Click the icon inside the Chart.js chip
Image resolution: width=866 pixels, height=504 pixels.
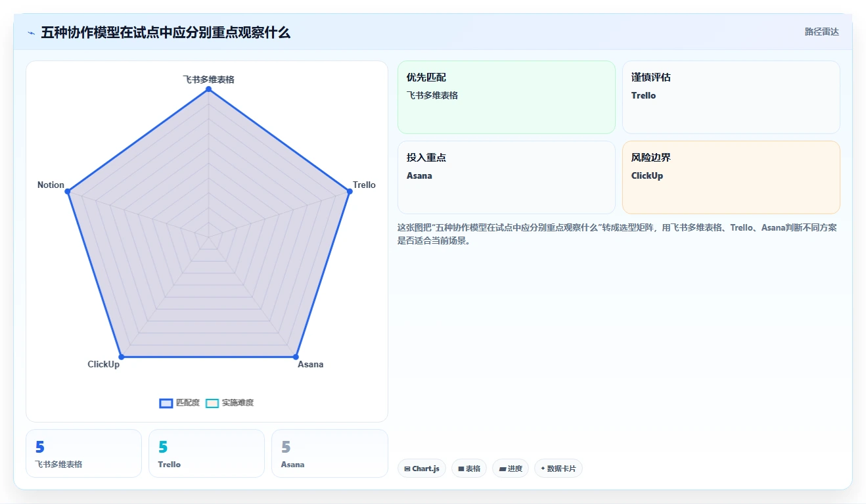coord(407,469)
